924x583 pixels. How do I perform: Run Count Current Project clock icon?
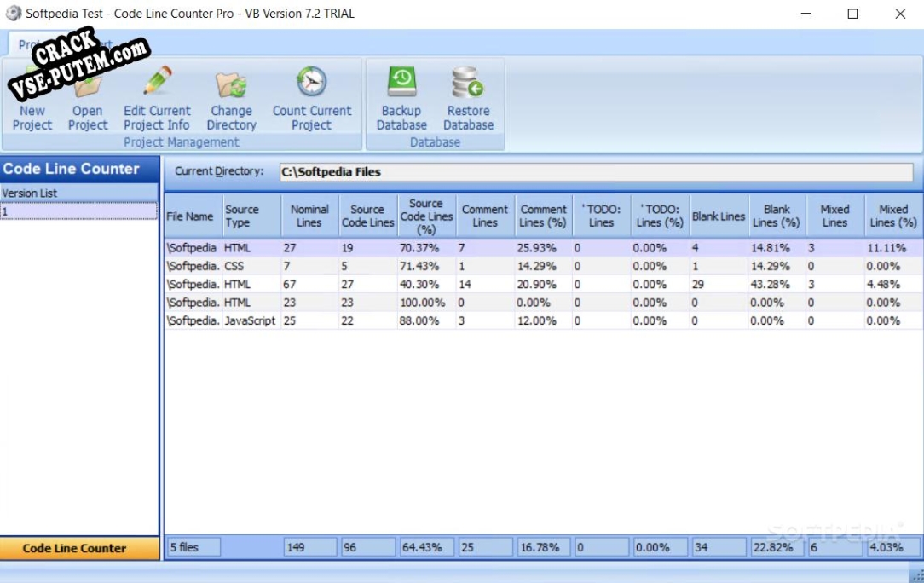311,81
